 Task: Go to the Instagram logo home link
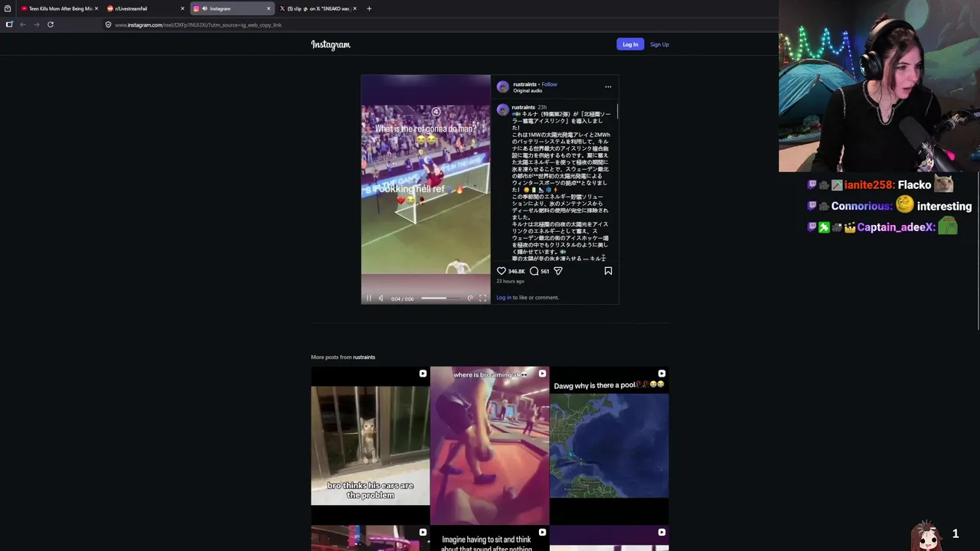[x=331, y=44]
